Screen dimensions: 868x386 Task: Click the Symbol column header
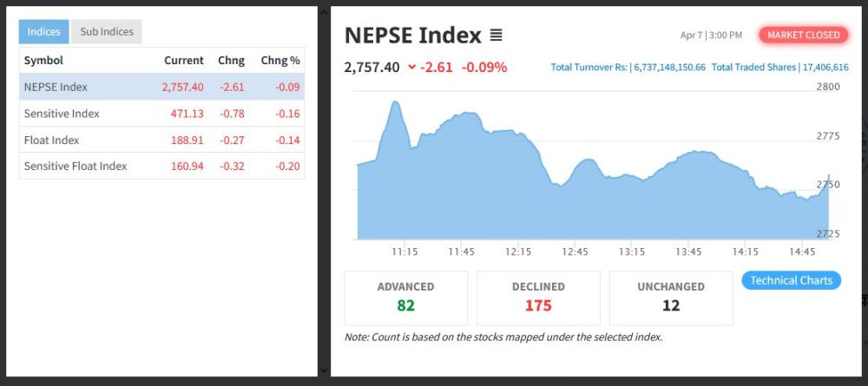click(x=43, y=61)
